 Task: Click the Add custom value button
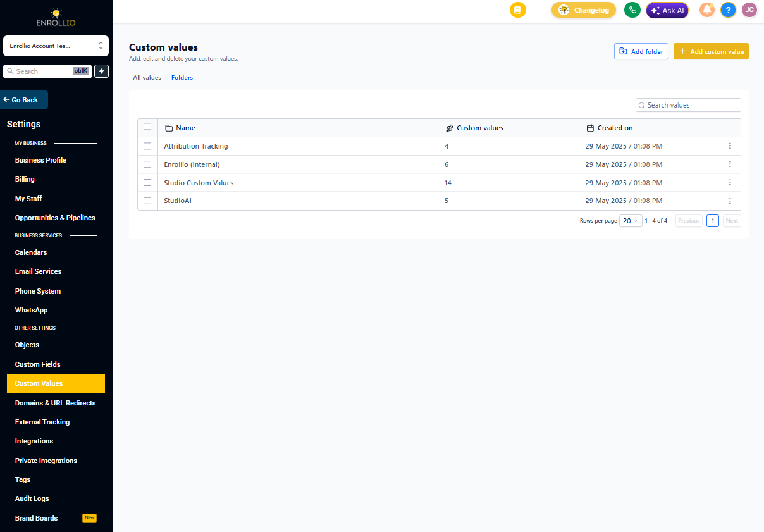click(711, 51)
